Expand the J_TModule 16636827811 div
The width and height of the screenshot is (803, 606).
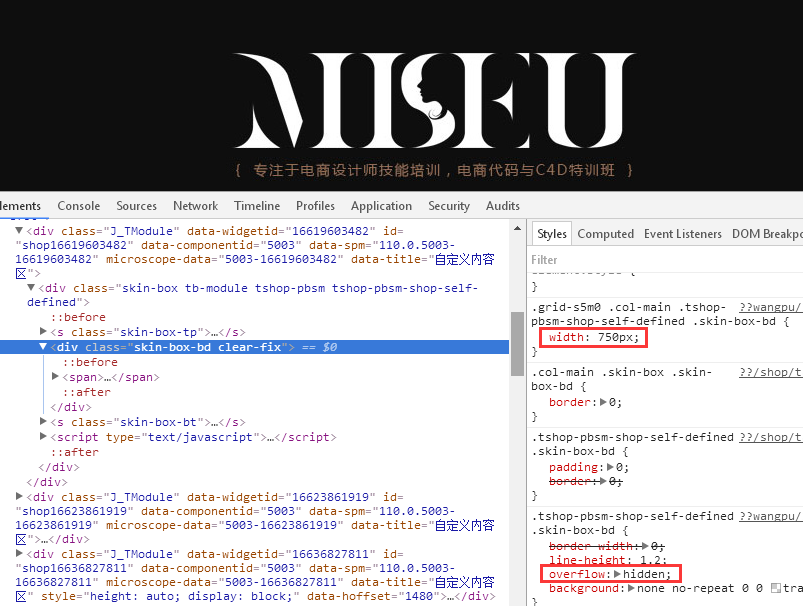pyautogui.click(x=19, y=553)
